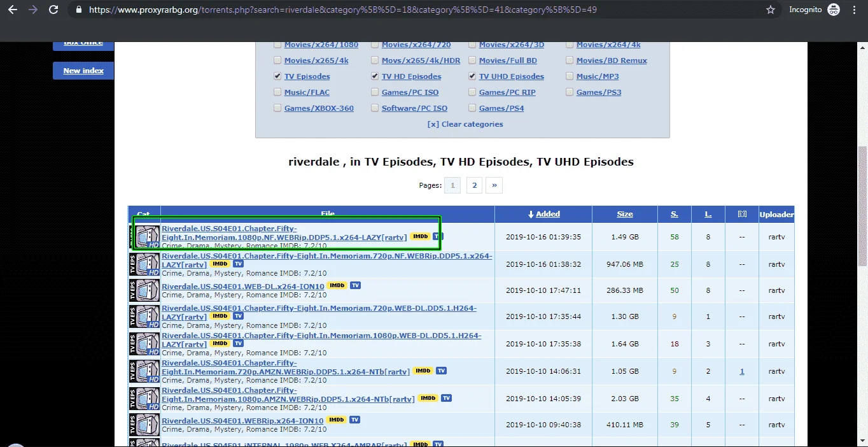The image size is (868, 447).
Task: Click the IMDB badge on the 947.06 MB row
Action: [220, 264]
